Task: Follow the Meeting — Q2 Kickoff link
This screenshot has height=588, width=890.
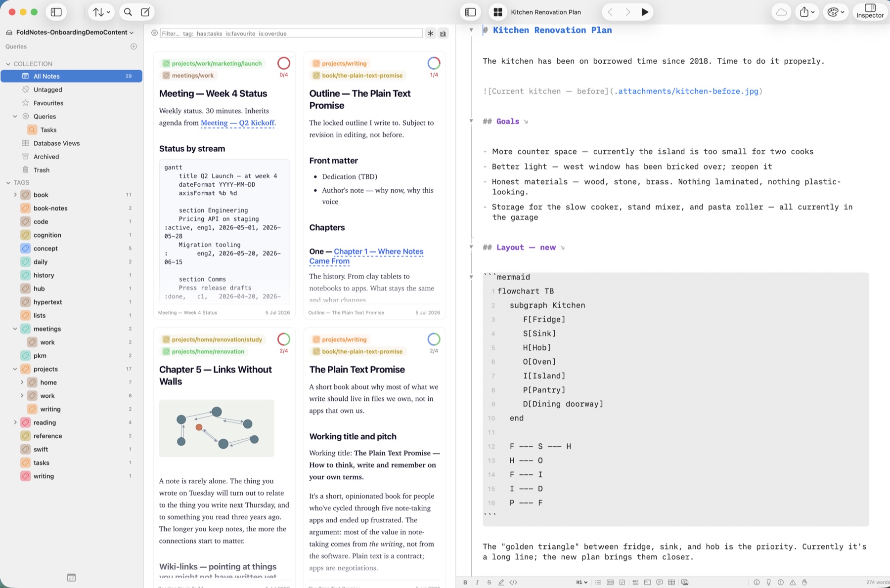Action: pos(237,123)
